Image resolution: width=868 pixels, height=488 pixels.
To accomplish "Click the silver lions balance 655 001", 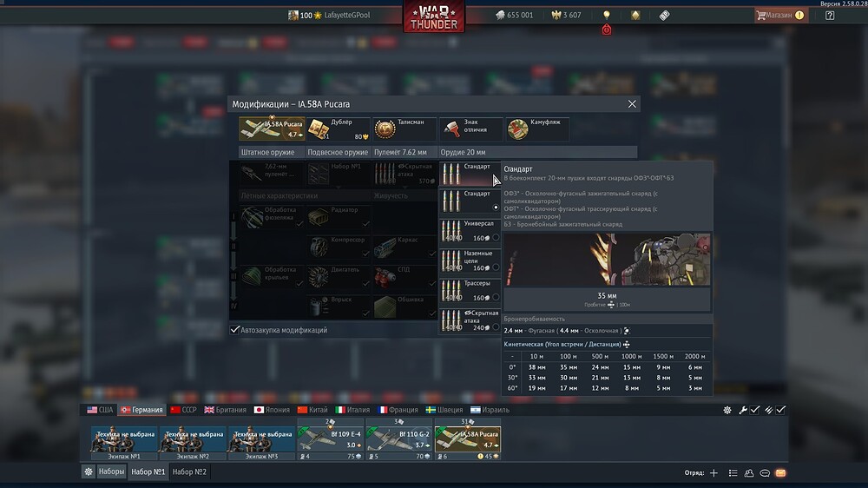I will [514, 15].
